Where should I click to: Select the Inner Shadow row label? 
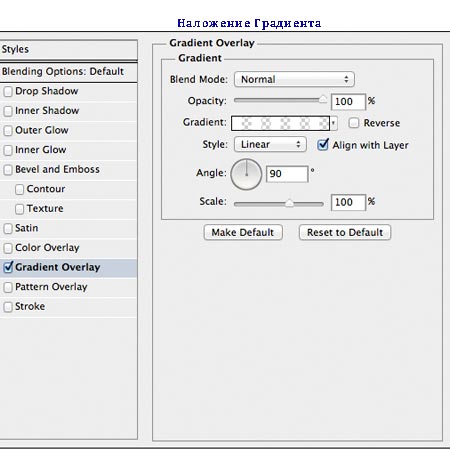(47, 110)
